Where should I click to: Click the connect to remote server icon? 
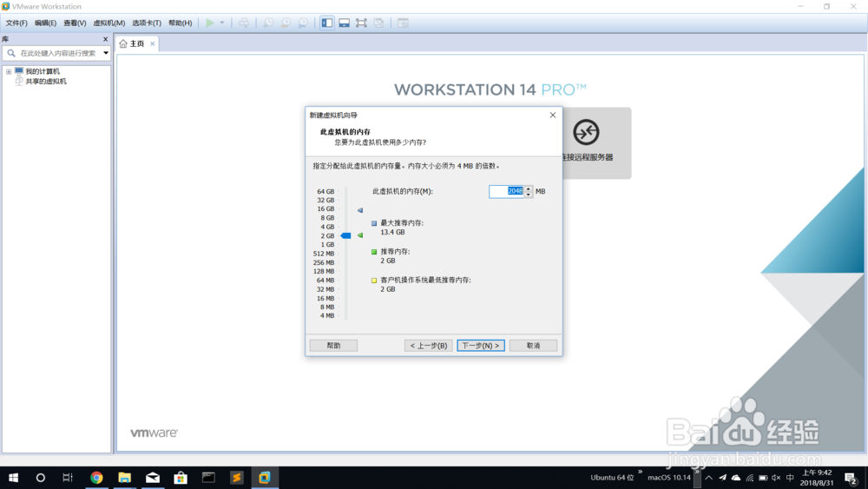[586, 132]
